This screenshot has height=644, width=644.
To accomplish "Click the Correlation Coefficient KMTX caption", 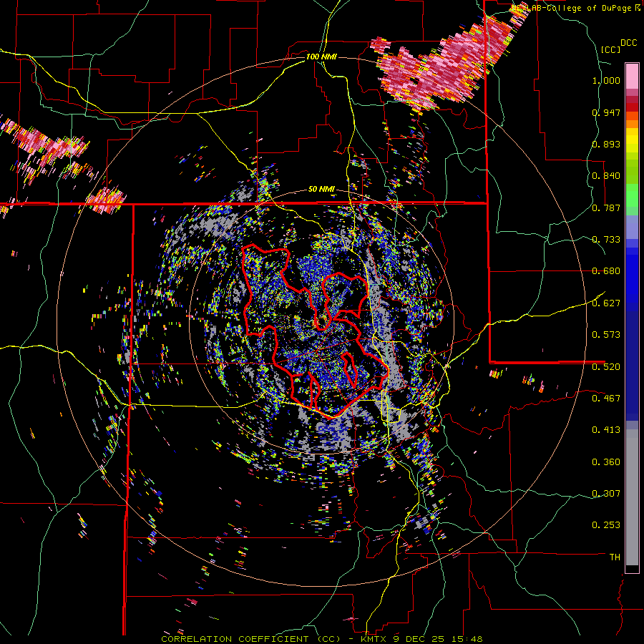I will click(322, 639).
